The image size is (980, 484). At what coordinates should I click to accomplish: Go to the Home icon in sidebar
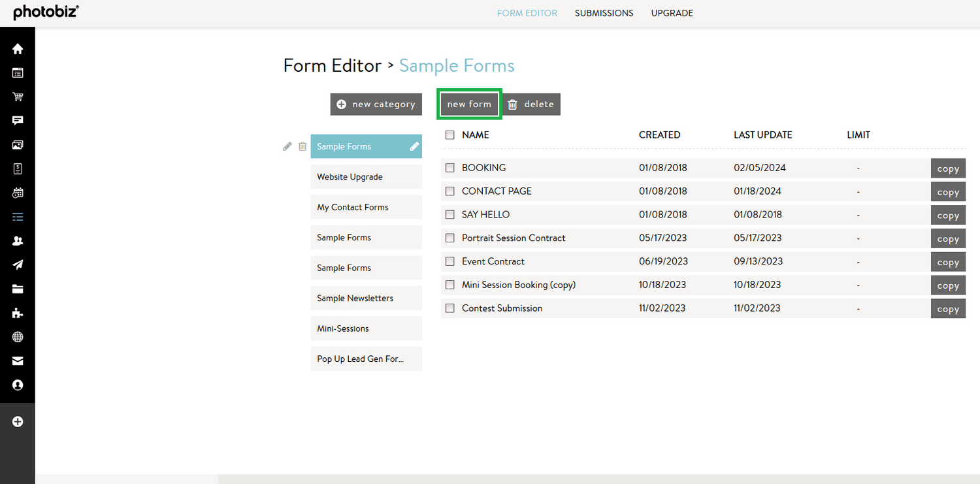click(18, 49)
